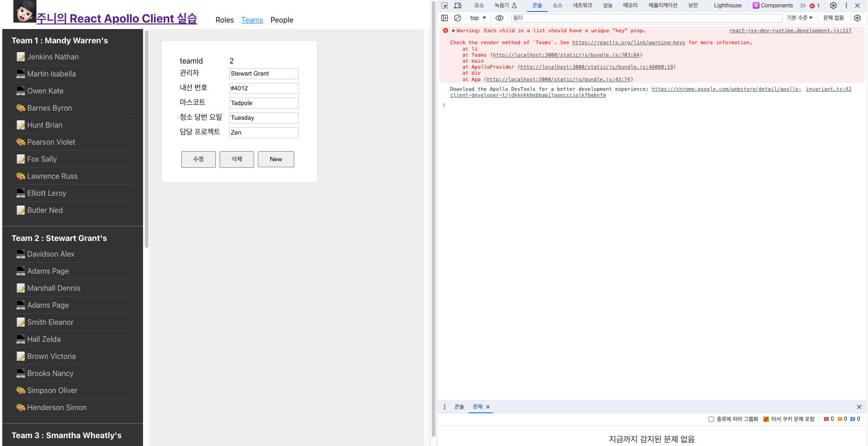This screenshot has width=868, height=446.
Task: Focus the 관리자 input with Stewart Grant
Action: coord(264,74)
